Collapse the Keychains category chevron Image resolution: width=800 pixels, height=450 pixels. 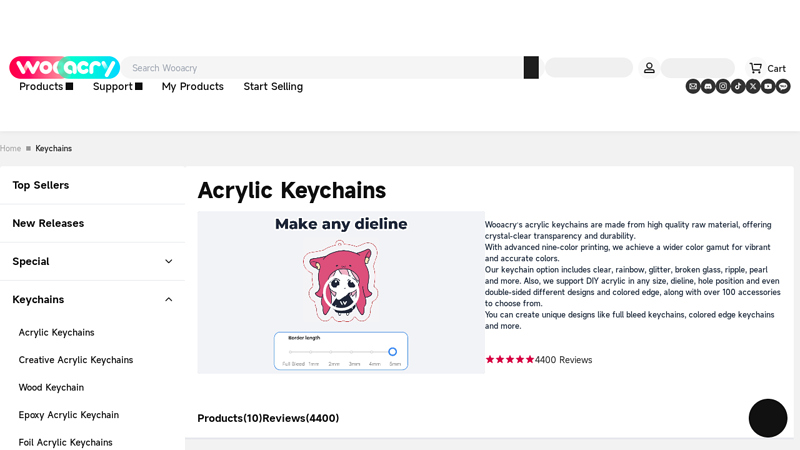pyautogui.click(x=169, y=299)
